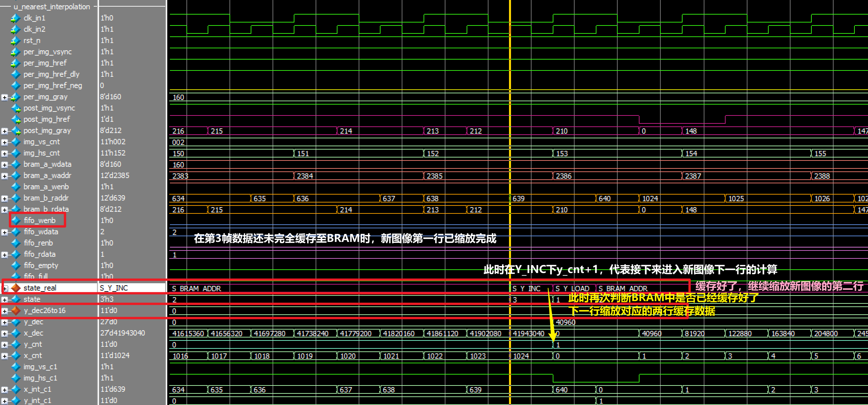Screen dimensions: 868x405
Task: Click the bram_a_wenb signal icon
Action: pyautogui.click(x=16, y=187)
